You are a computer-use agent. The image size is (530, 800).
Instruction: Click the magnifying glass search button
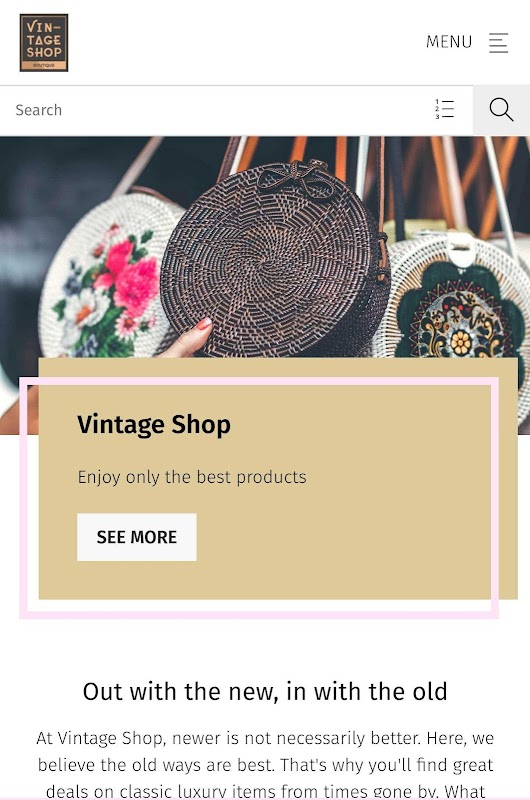[x=501, y=110]
